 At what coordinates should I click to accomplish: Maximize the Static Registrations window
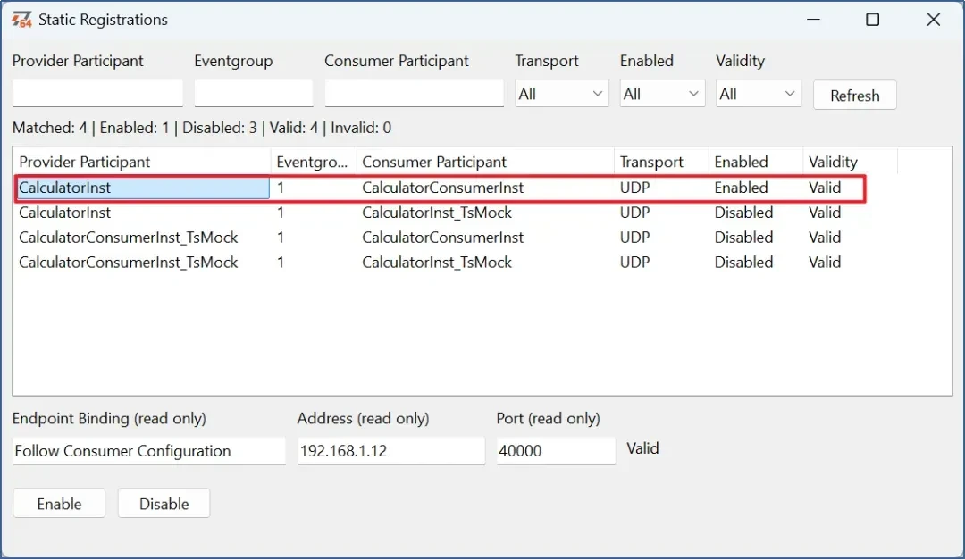click(x=872, y=20)
